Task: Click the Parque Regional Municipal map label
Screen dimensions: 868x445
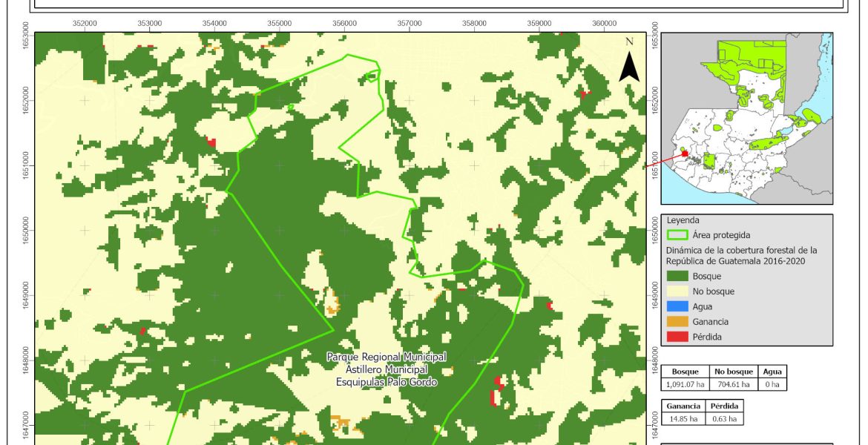Action: (387, 357)
